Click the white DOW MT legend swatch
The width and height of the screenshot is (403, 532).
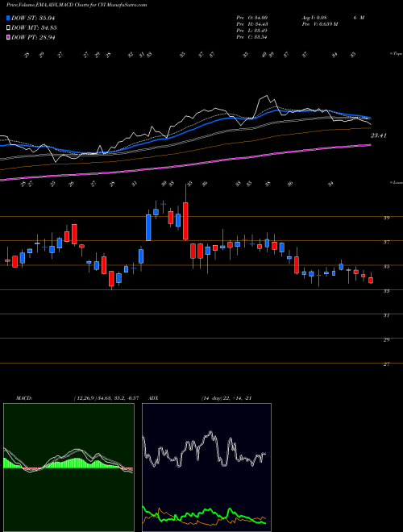coord(9,28)
